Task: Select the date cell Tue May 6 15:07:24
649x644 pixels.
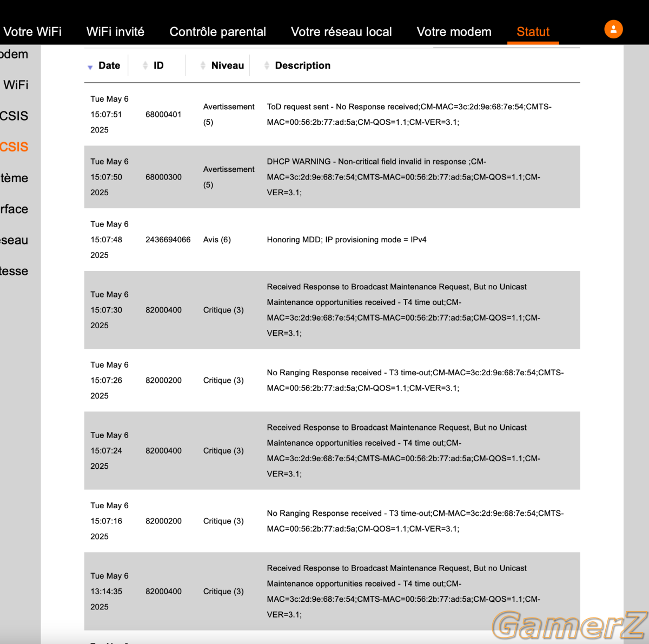Action: (110, 450)
